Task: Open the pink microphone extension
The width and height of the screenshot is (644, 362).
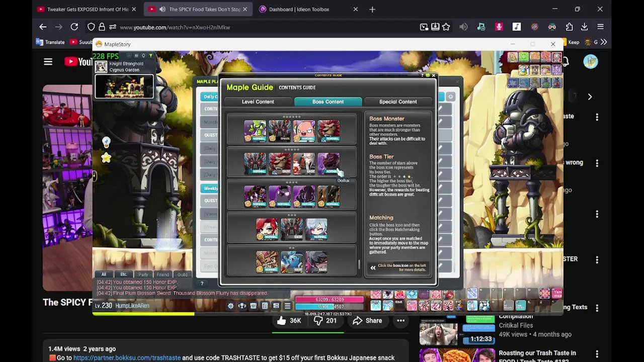Action: pyautogui.click(x=499, y=27)
